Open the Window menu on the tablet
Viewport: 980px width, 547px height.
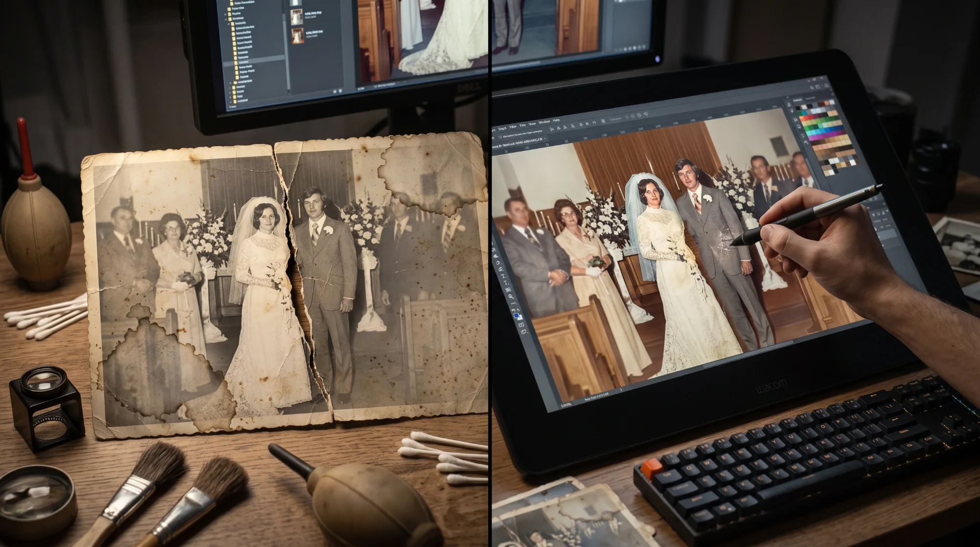[x=544, y=122]
